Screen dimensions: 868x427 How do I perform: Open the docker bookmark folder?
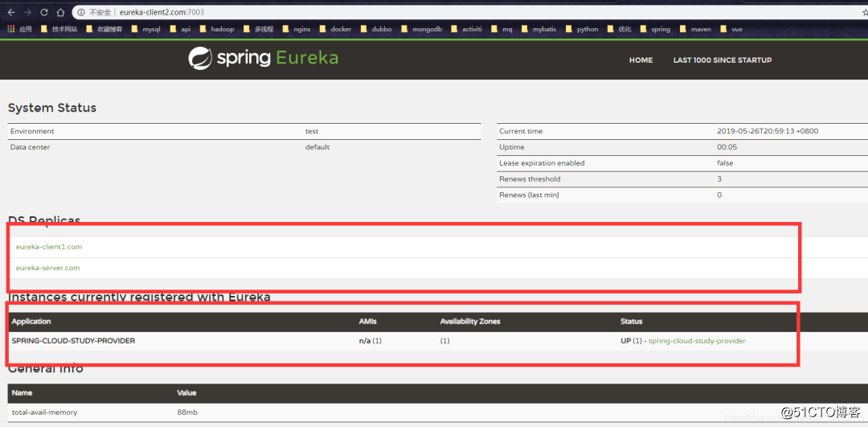335,30
